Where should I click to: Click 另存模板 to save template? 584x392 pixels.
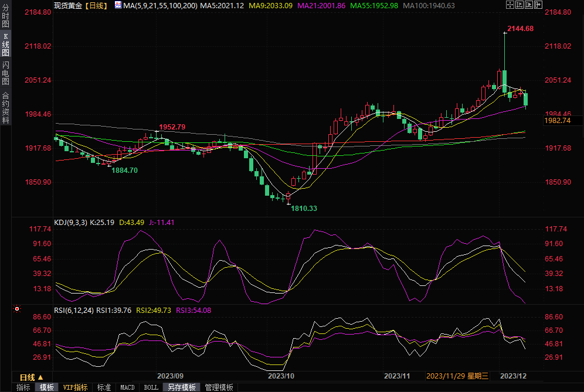(181, 387)
